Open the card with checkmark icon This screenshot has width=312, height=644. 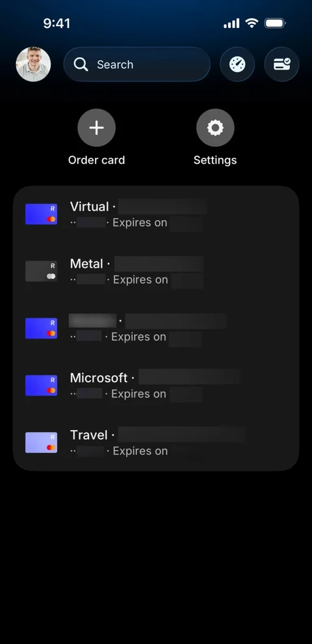pos(281,64)
